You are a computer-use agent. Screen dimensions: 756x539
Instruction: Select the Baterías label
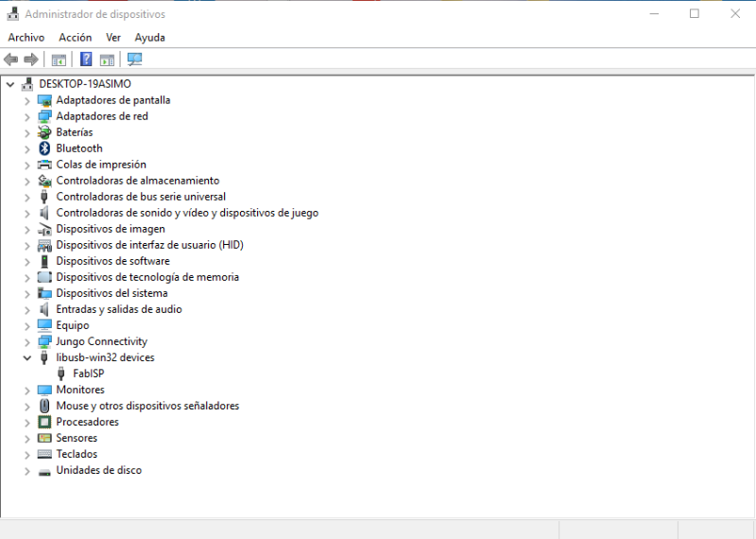tap(75, 132)
